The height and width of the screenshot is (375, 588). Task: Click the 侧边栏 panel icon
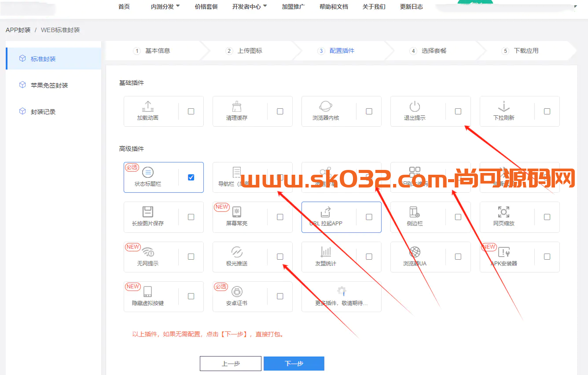tap(415, 212)
